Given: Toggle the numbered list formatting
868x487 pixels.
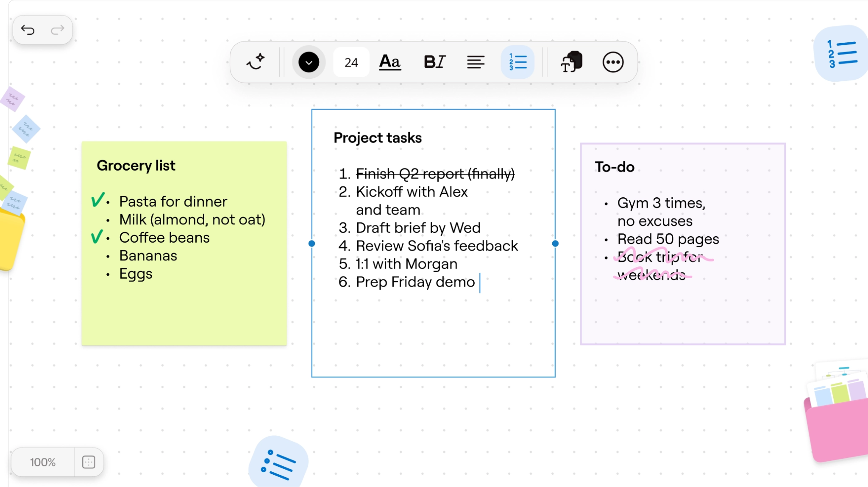Looking at the screenshot, I should (x=517, y=62).
